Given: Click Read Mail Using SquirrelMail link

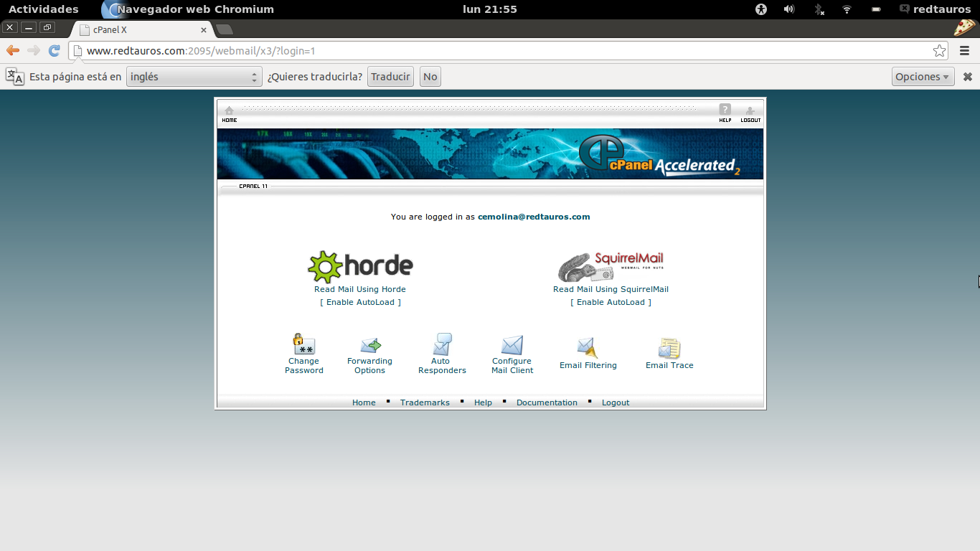Looking at the screenshot, I should tap(611, 289).
